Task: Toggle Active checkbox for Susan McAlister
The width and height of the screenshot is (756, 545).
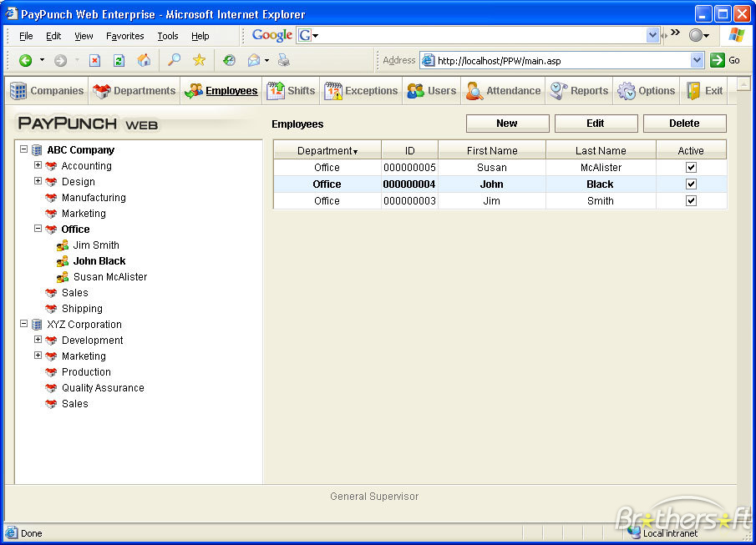Action: pyautogui.click(x=691, y=167)
